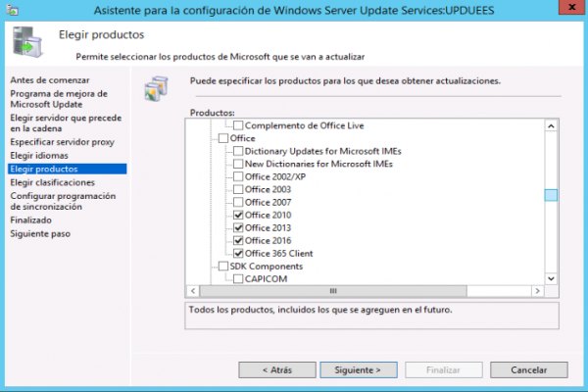The height and width of the screenshot is (392, 588).
Task: Click the WSUS wizard title bar icon
Action: pyautogui.click(x=12, y=10)
